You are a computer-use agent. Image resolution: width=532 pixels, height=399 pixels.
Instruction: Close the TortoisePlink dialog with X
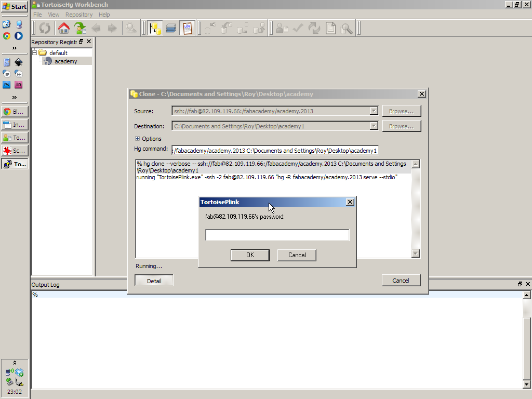(350, 202)
